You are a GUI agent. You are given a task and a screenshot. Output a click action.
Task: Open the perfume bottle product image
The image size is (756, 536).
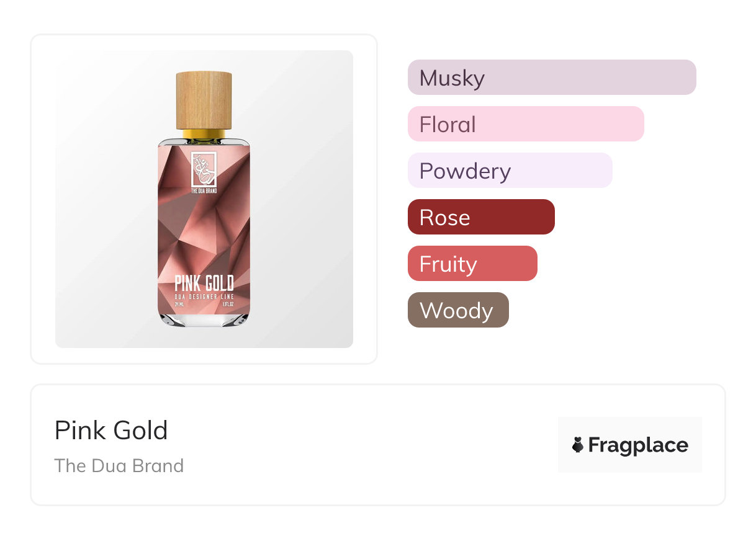pyautogui.click(x=204, y=199)
